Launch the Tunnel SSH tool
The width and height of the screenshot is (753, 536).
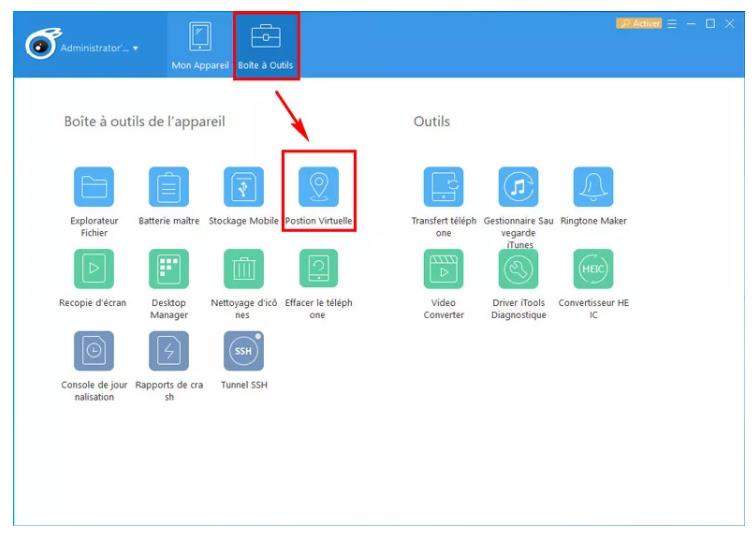[x=243, y=351]
